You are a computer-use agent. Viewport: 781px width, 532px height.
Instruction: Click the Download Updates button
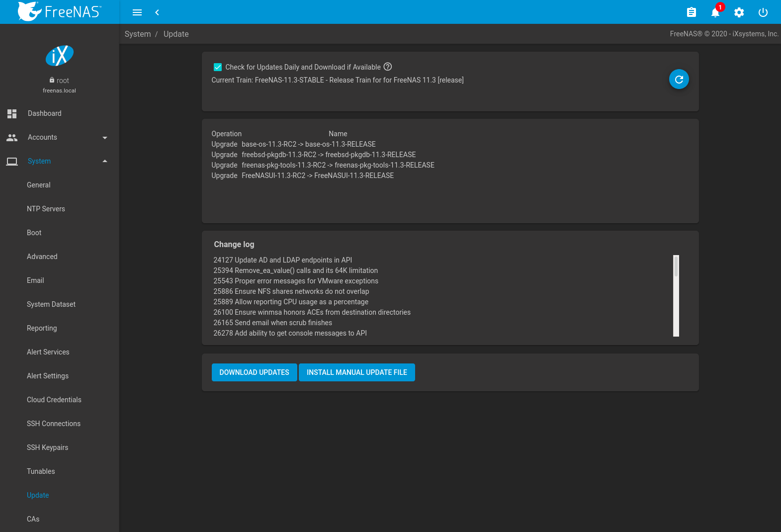pos(254,372)
